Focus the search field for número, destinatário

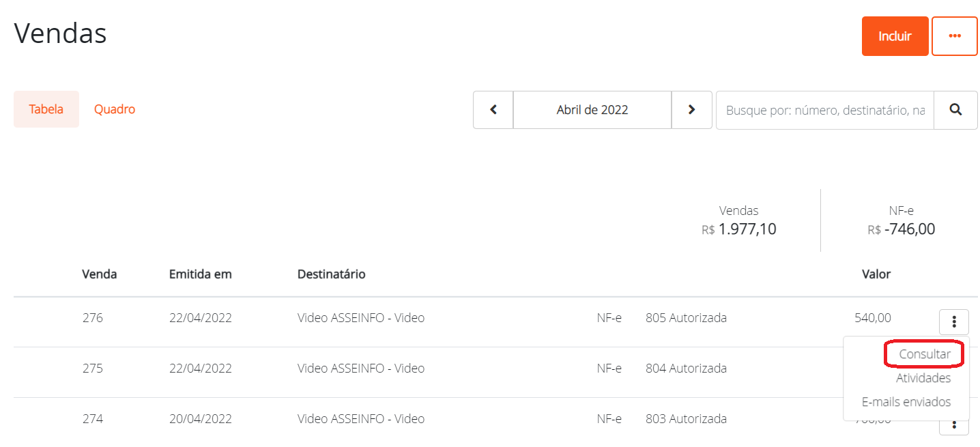[824, 110]
